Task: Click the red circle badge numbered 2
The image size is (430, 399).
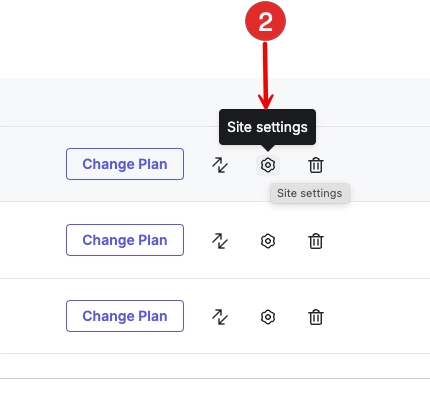Action: [265, 21]
